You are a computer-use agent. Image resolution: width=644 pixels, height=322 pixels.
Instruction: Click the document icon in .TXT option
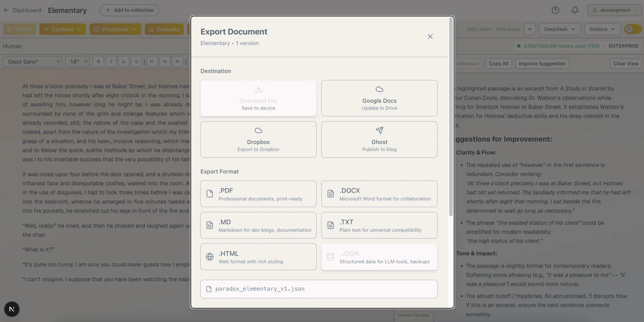pos(330,225)
